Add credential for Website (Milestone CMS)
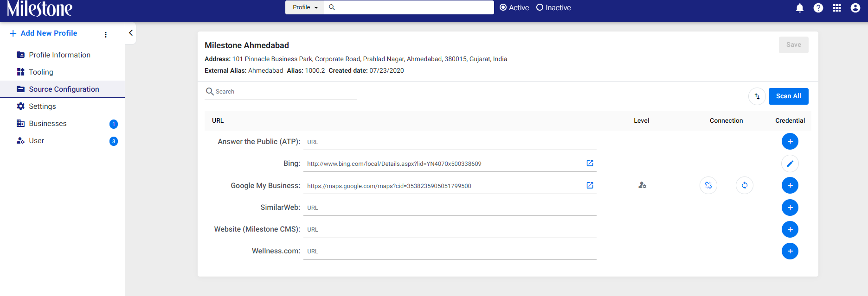This screenshot has height=296, width=868. pos(790,229)
